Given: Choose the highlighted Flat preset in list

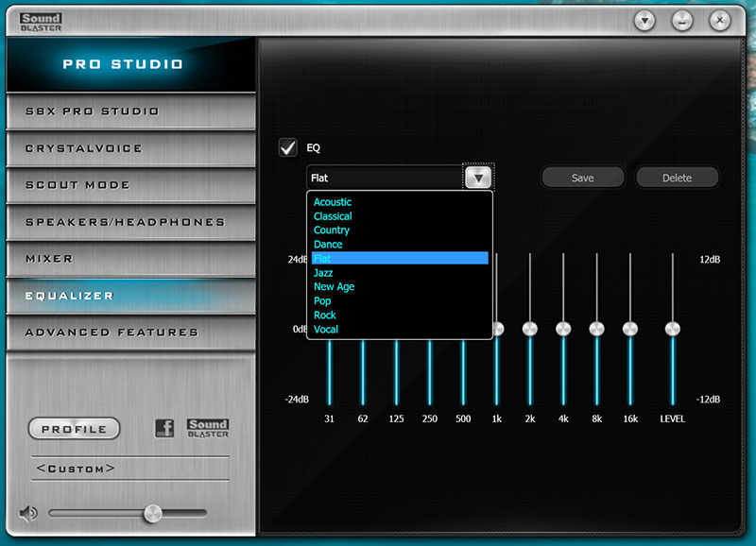Looking at the screenshot, I should [400, 258].
